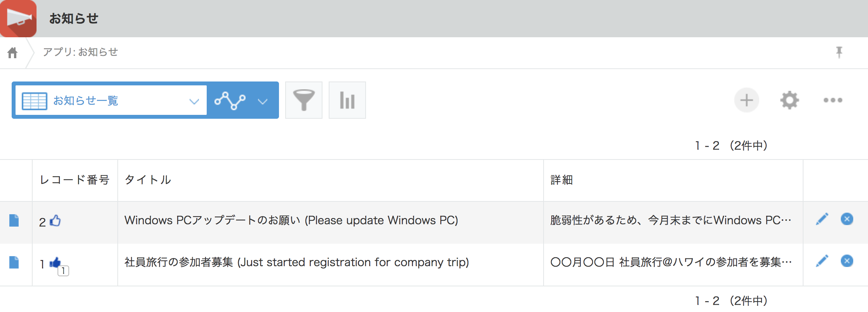Like record 2 with thumbs-up
Viewport: 868px width, 312px height.
[x=56, y=220]
